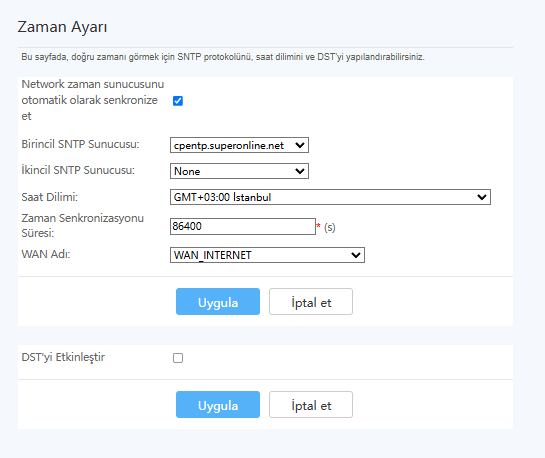Click Uygula button below WAN Adı
545x458 pixels.
click(x=218, y=302)
